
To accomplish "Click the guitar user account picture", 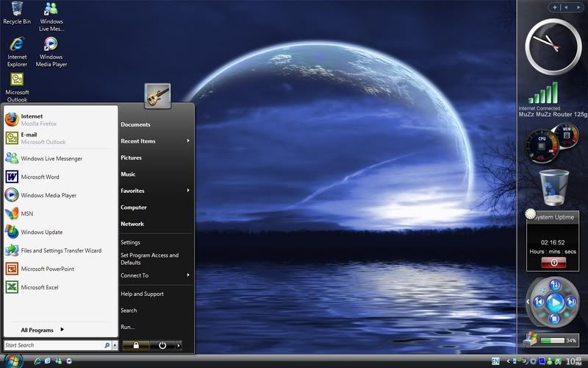I will (x=158, y=95).
